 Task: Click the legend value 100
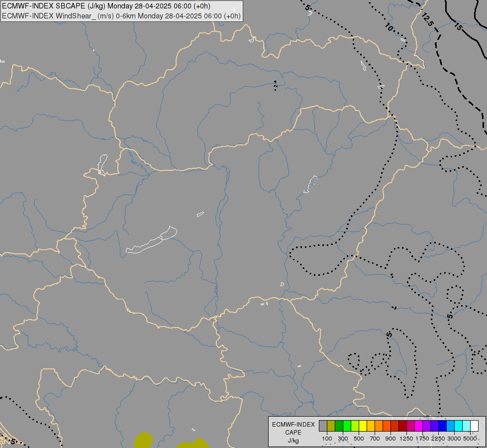click(327, 439)
